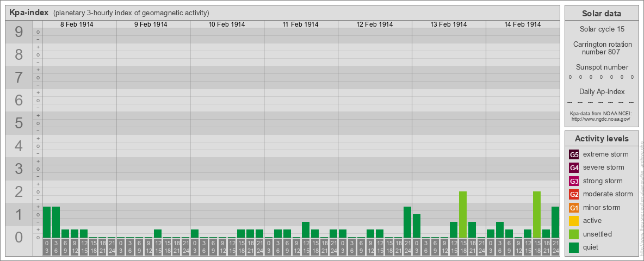Image resolution: width=644 pixels, height=261 pixels.
Task: Click the 'strong storm' legend label
Action: (603, 181)
